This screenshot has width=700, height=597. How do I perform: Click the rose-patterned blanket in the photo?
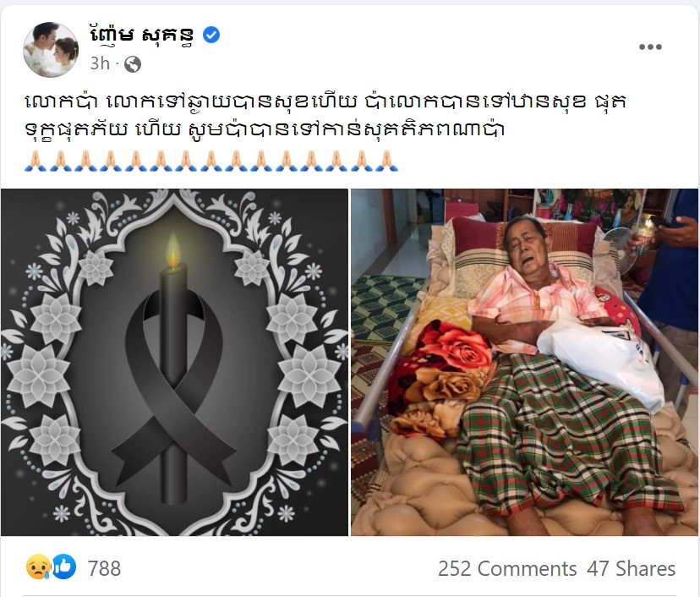click(440, 380)
